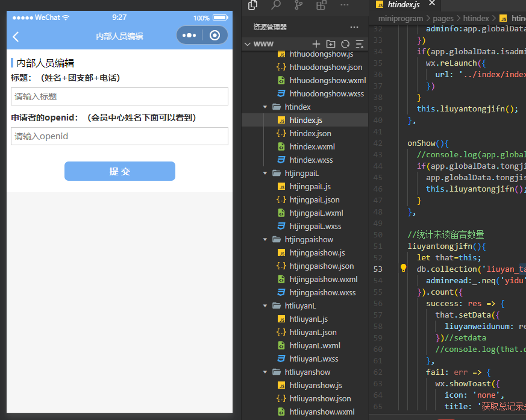Open htliuyanshow.json file

305,398
